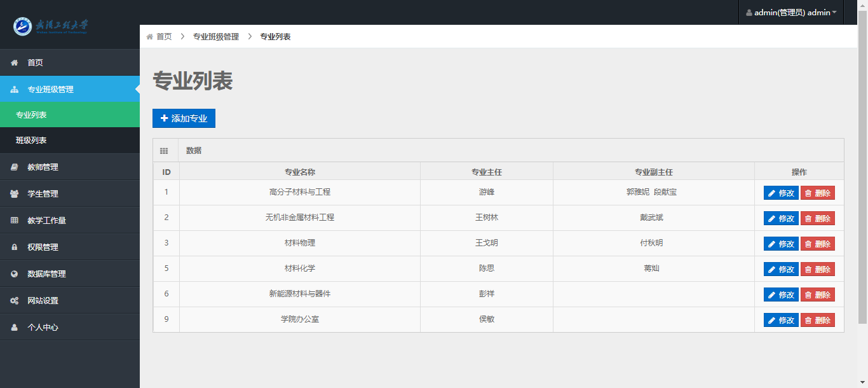Open the admin user dropdown

791,13
